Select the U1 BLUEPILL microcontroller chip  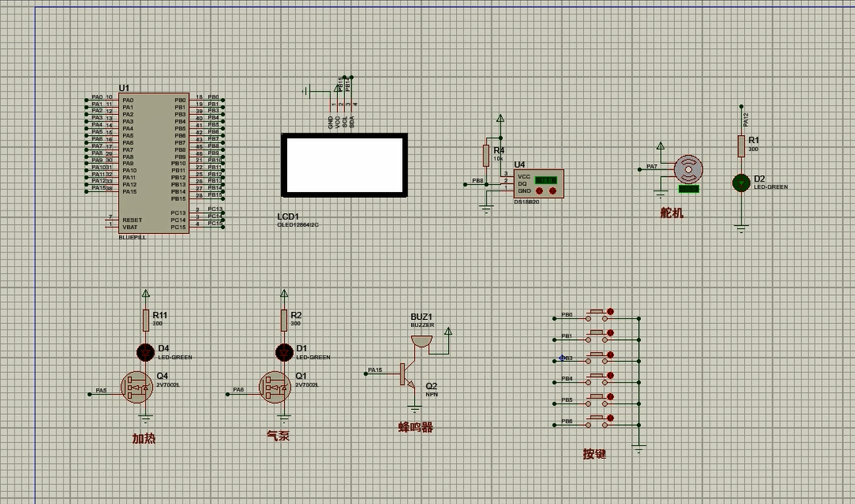click(x=154, y=162)
